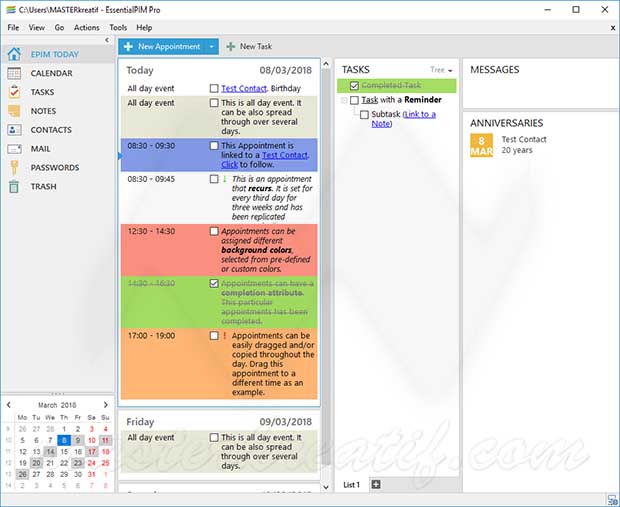Screen dimensions: 620x507
Task: Click the status bar icon at bottom right
Action: (612, 500)
